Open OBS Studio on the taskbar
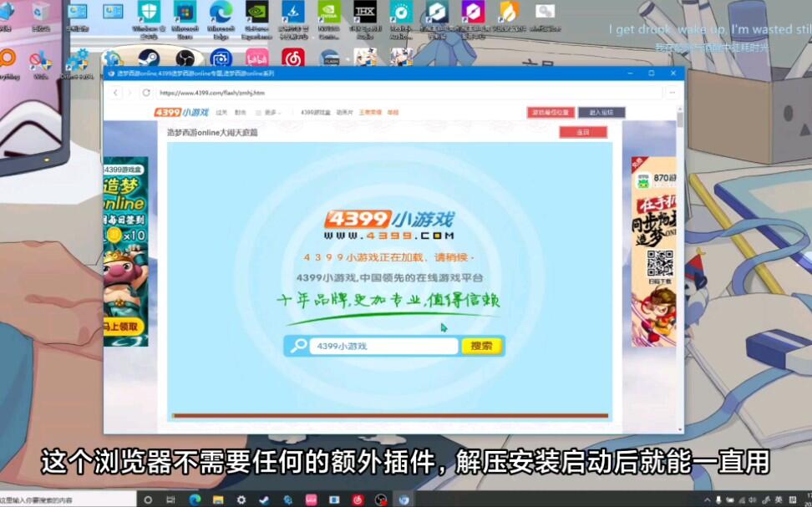This screenshot has height=507, width=812. pyautogui.click(x=381, y=500)
